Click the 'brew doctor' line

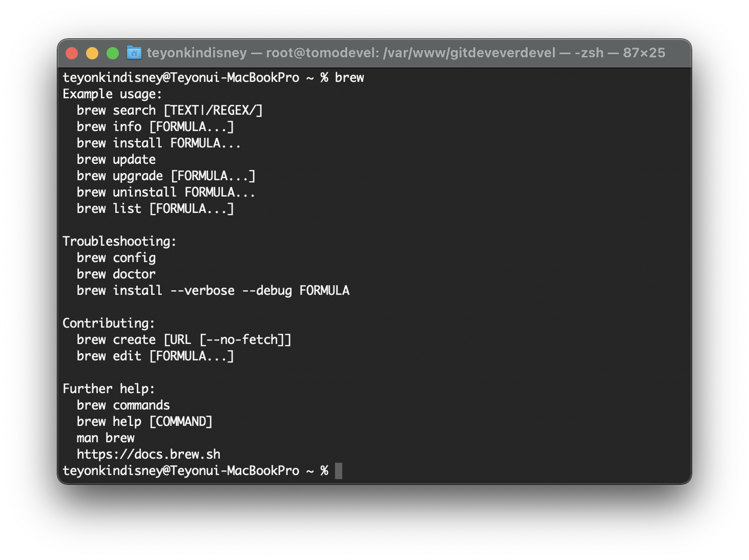116,274
